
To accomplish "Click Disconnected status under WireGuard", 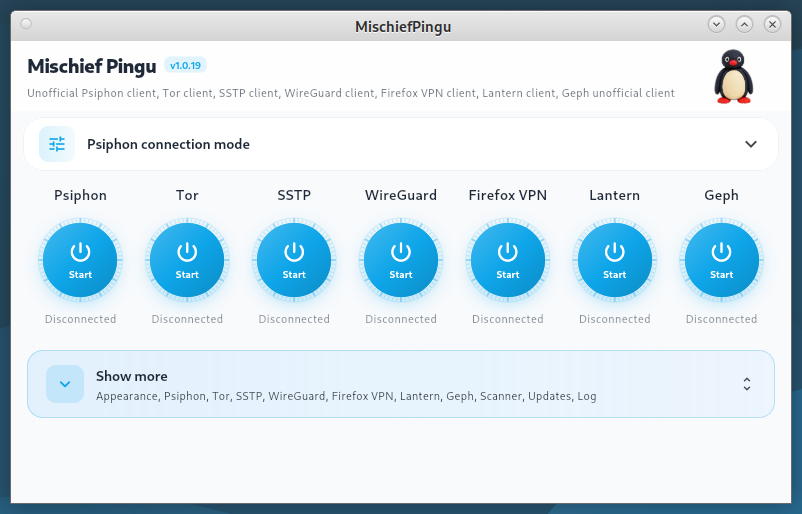I will (x=401, y=319).
